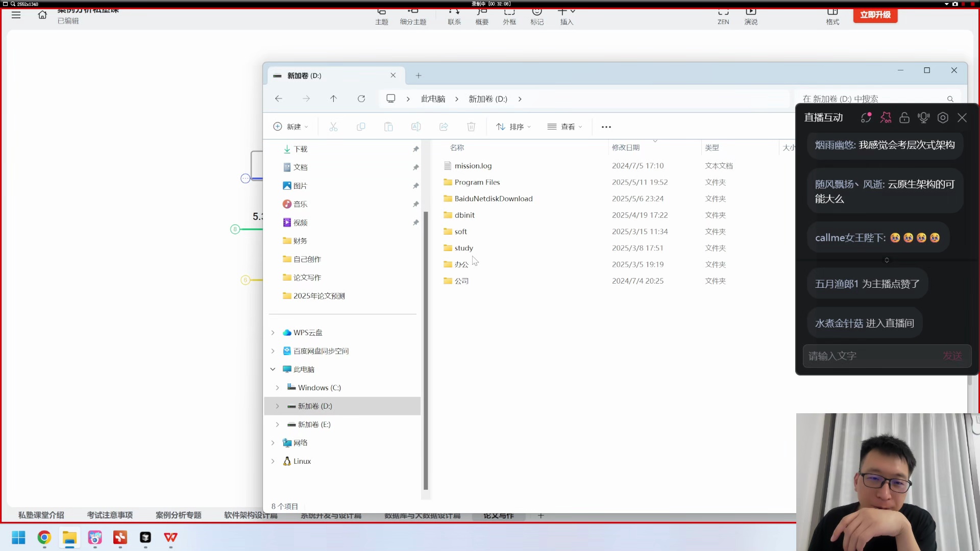Image resolution: width=980 pixels, height=551 pixels.
Task: Click the Share icon in Explorer toolbar
Action: pos(444,127)
